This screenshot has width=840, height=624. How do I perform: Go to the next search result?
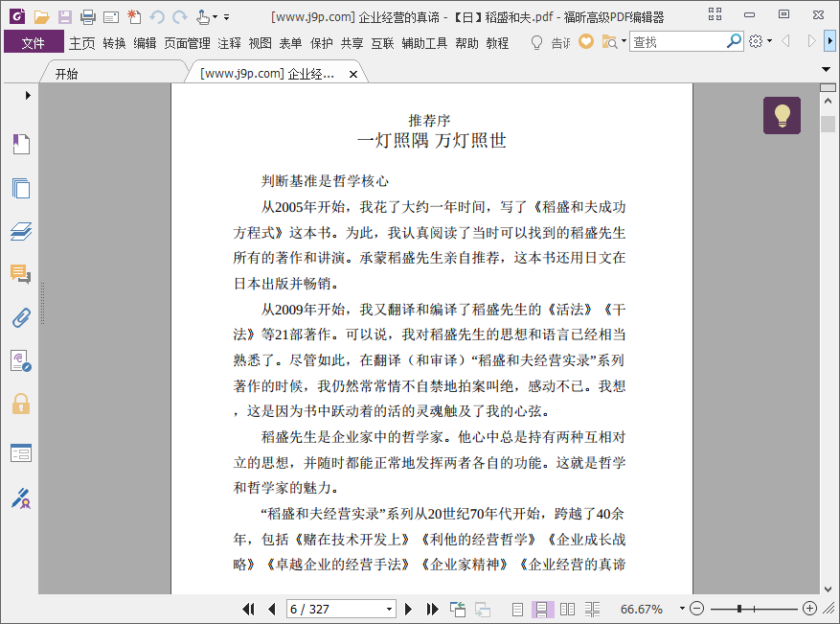pyautogui.click(x=811, y=41)
